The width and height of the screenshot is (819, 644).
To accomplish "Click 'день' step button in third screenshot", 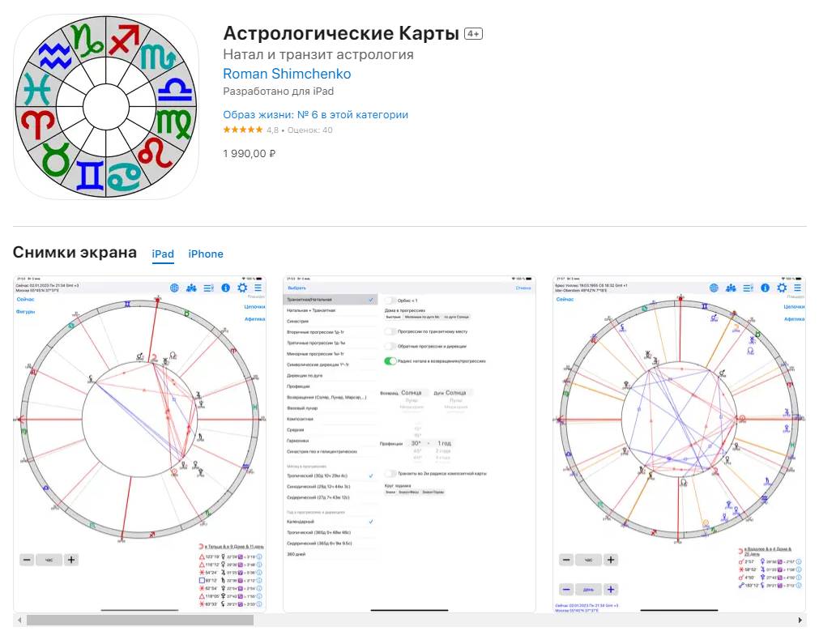I will point(589,590).
